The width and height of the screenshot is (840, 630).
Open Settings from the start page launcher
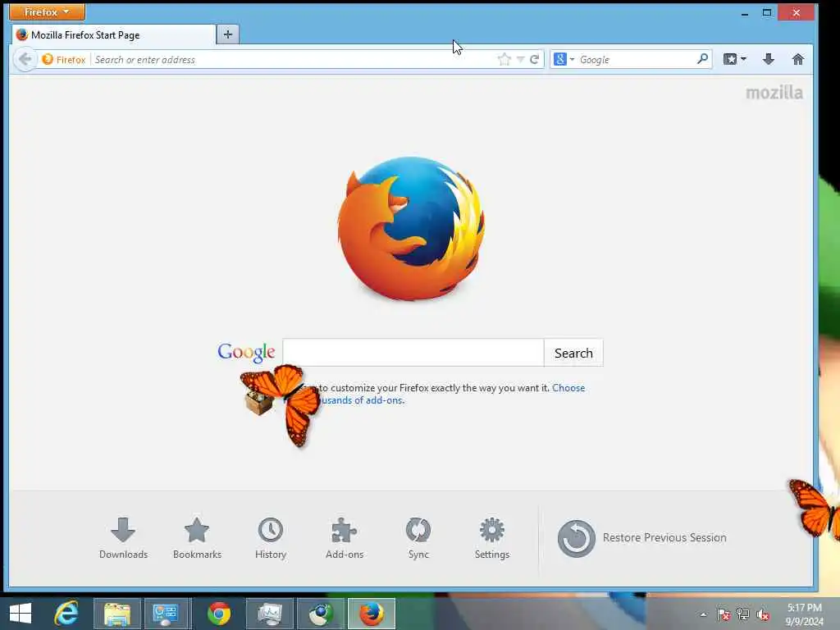492,538
